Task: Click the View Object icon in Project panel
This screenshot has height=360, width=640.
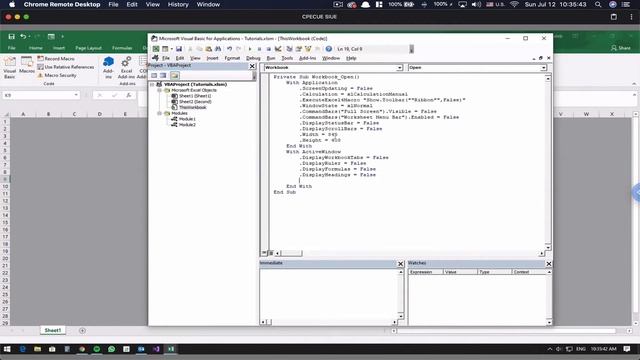Action: (x=163, y=76)
